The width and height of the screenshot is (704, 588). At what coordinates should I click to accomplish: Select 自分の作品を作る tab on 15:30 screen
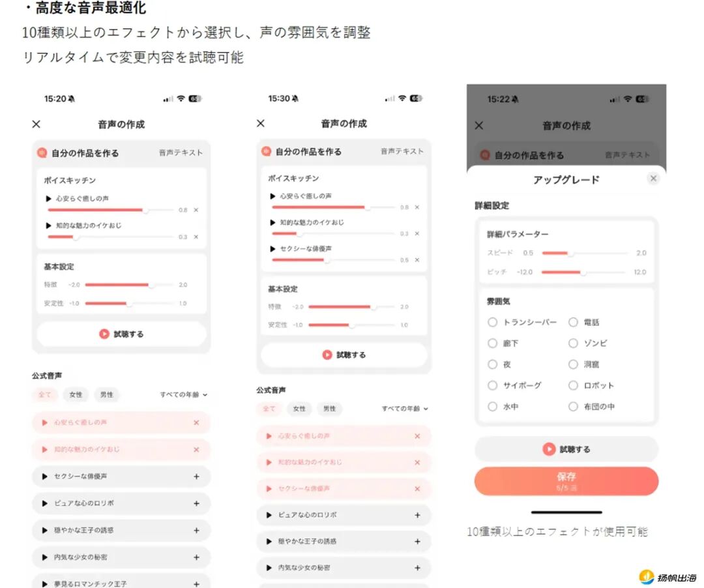pyautogui.click(x=302, y=152)
